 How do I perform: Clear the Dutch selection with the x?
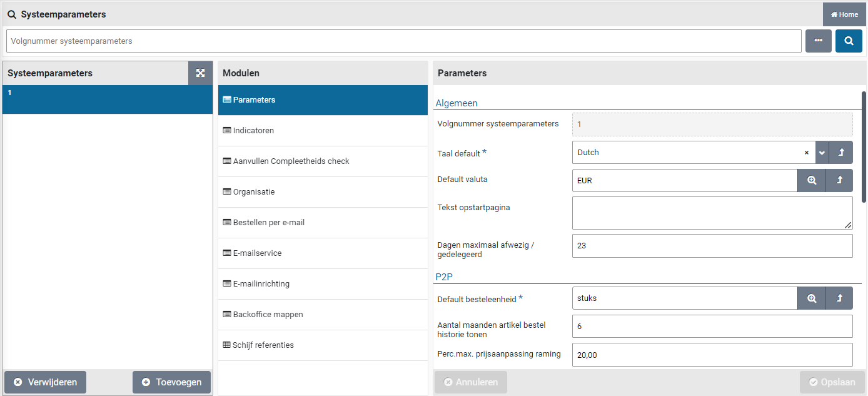click(806, 153)
